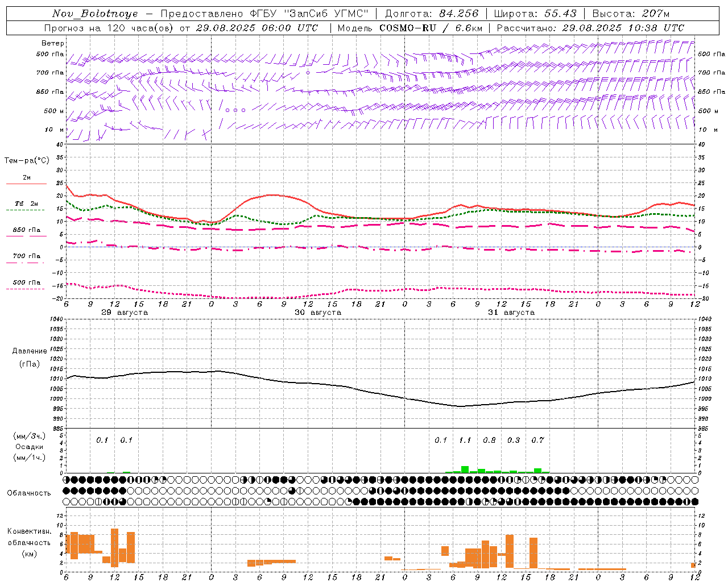This screenshot has height=582, width=728.
Task: Click the '850 гПа' temperature legend entry
Action: point(27,230)
